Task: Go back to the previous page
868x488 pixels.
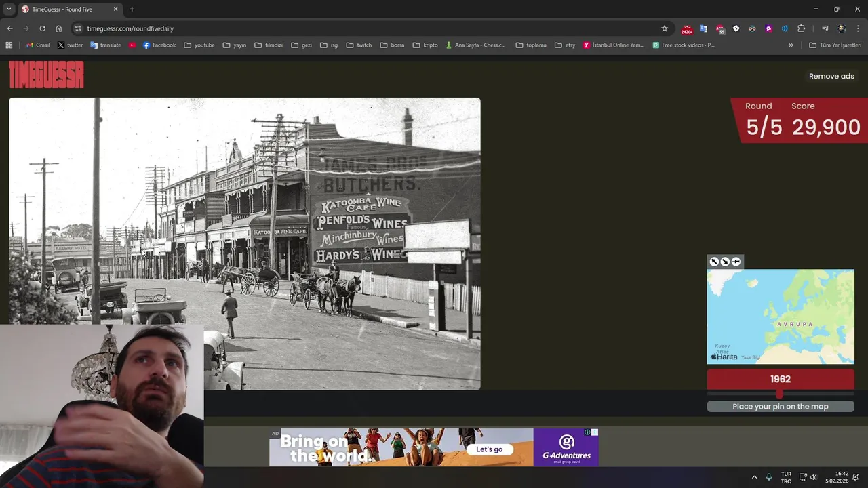Action: tap(9, 28)
